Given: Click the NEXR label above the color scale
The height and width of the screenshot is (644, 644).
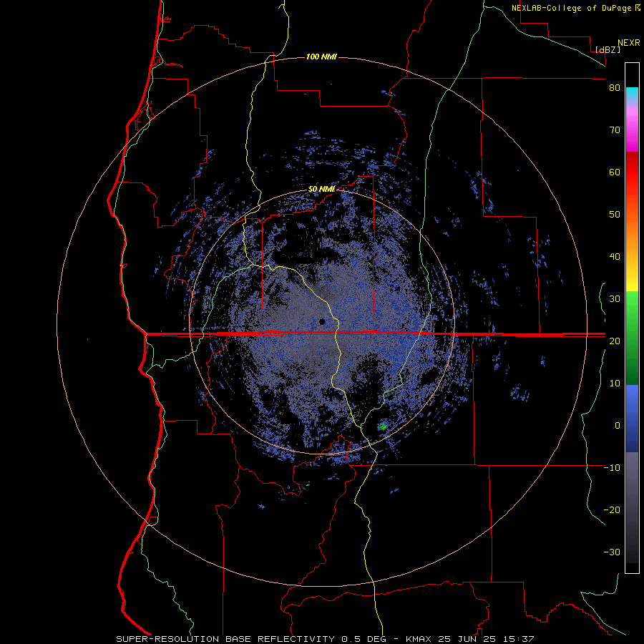Looking at the screenshot, I should (629, 43).
